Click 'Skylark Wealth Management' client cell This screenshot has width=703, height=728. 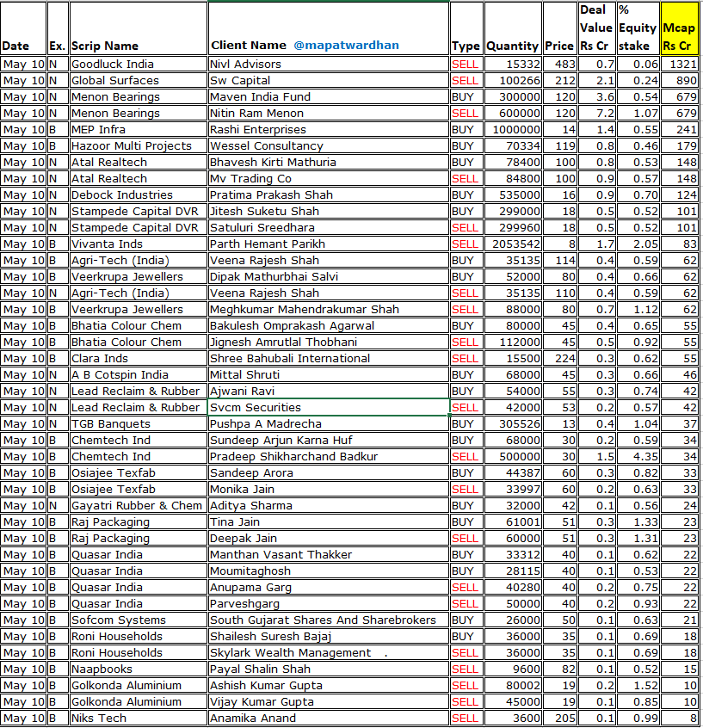tap(329, 653)
